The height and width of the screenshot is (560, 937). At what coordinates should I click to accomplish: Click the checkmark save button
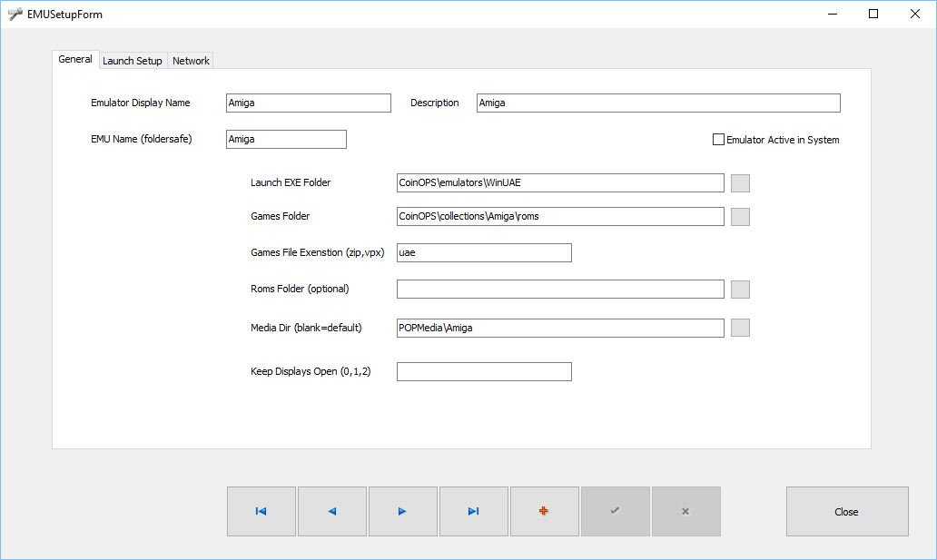616,512
